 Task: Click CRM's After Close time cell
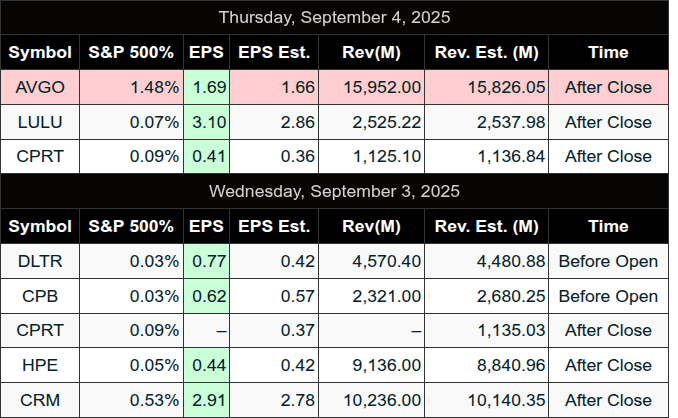[608, 400]
